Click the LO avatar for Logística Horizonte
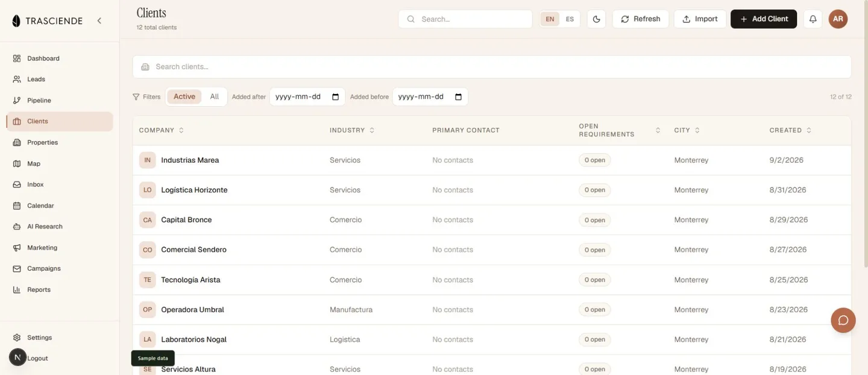This screenshot has height=375, width=868. [x=147, y=190]
